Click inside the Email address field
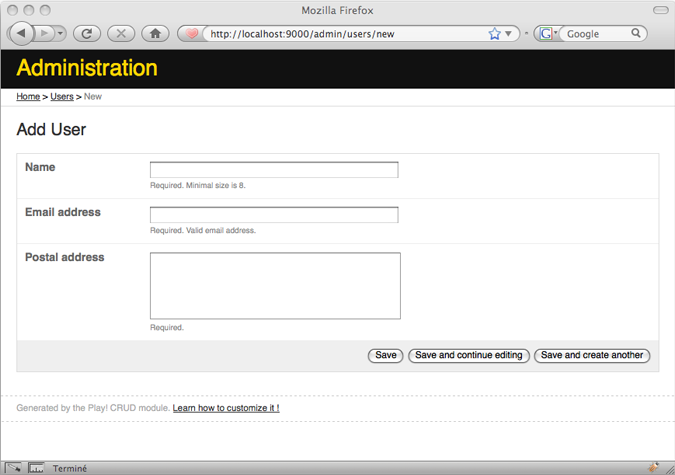This screenshot has height=475, width=675. [x=274, y=215]
